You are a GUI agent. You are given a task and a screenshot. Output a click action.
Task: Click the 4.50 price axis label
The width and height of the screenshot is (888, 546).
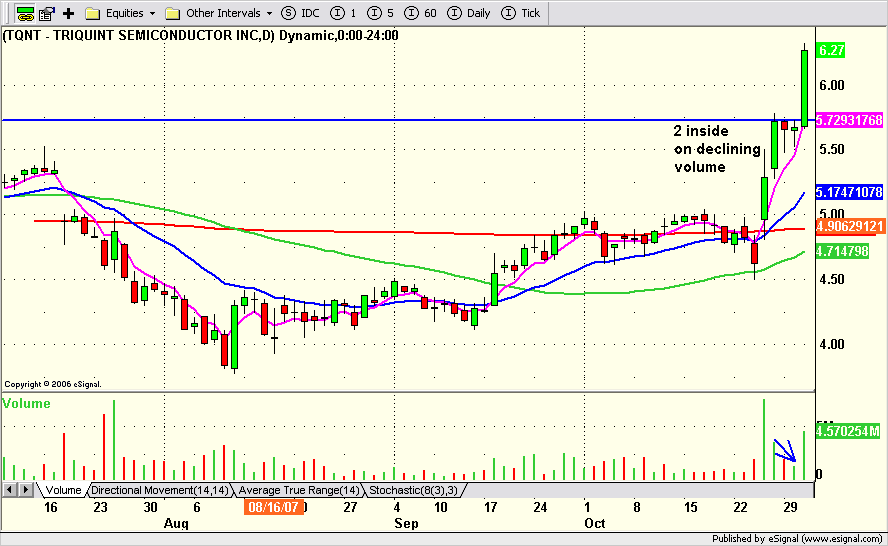pyautogui.click(x=831, y=280)
